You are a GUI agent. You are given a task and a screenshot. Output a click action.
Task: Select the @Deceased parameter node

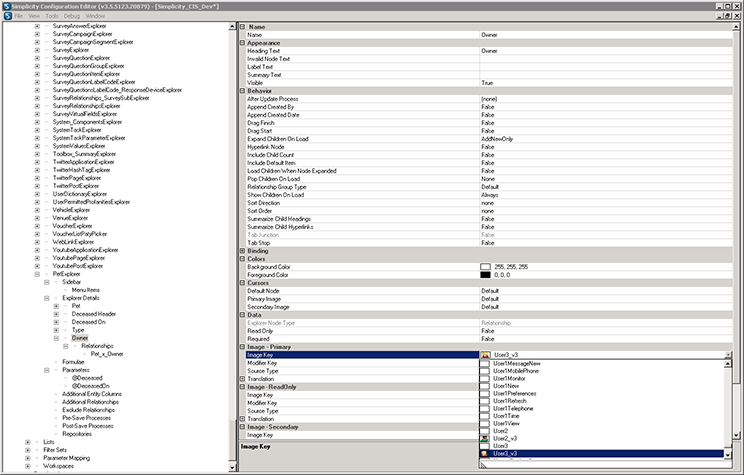pyautogui.click(x=87, y=378)
